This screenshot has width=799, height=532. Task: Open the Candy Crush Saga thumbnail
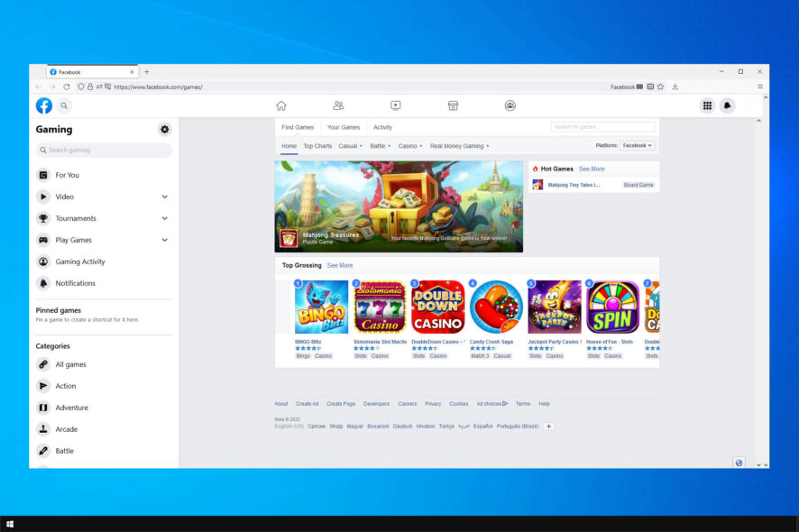tap(496, 307)
